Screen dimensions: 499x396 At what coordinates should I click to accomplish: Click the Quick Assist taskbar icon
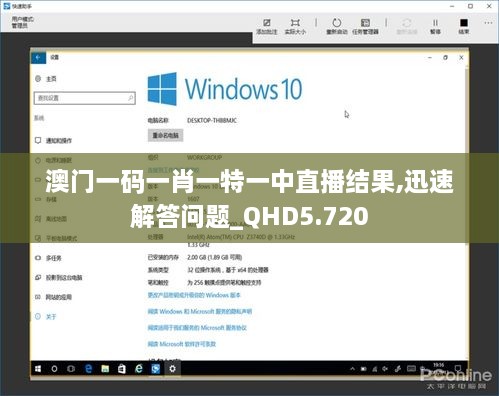coord(156,369)
